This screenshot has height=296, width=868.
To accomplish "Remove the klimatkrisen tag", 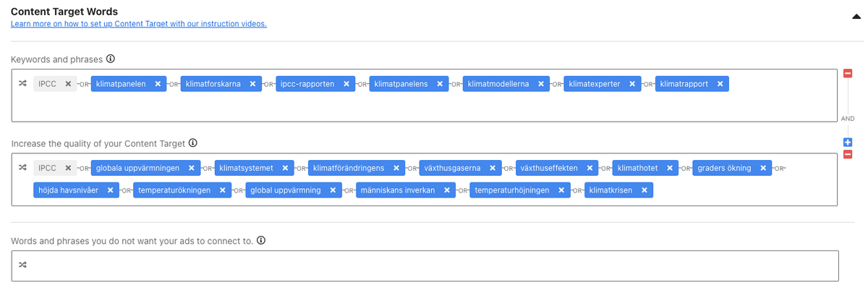I will point(644,190).
